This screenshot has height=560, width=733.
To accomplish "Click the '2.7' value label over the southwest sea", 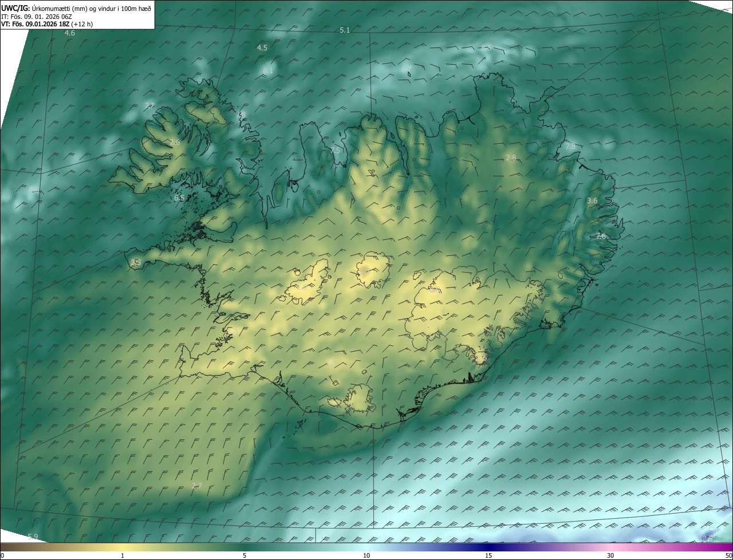I will [196, 486].
